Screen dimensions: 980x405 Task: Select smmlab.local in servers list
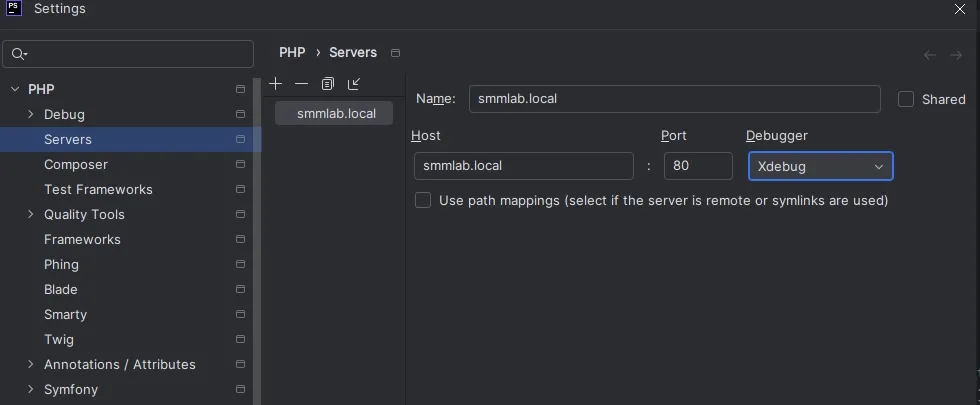[334, 113]
